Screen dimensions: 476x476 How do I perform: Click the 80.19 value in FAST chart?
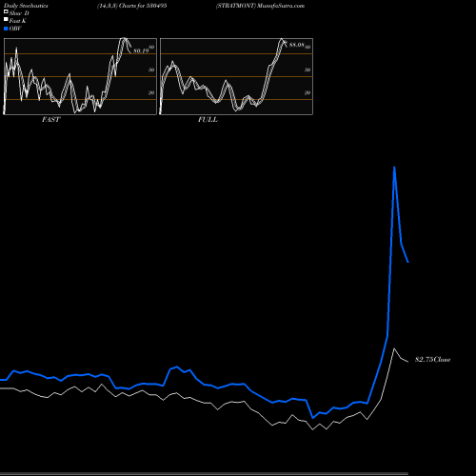(x=141, y=50)
